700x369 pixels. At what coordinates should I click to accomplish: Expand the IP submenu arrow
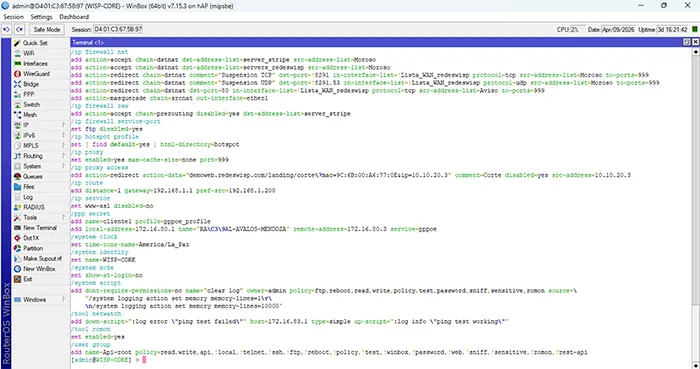(64, 125)
